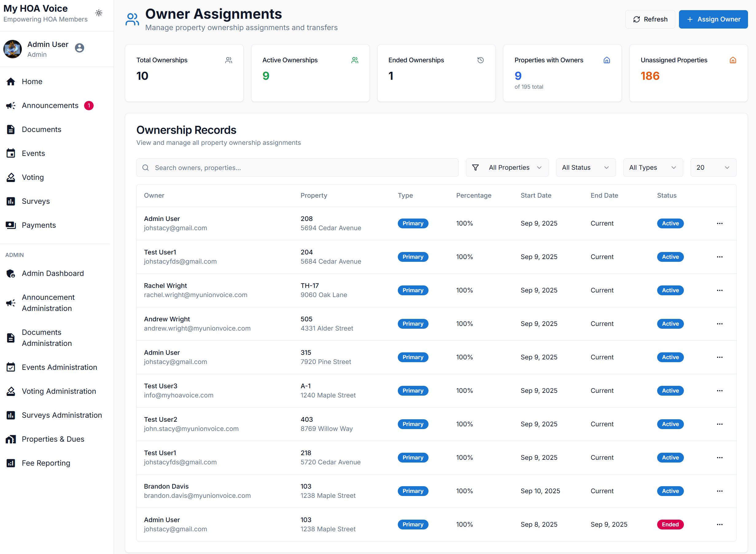Open the actions menu for Brandon Davis row
The width and height of the screenshot is (756, 554).
[719, 491]
